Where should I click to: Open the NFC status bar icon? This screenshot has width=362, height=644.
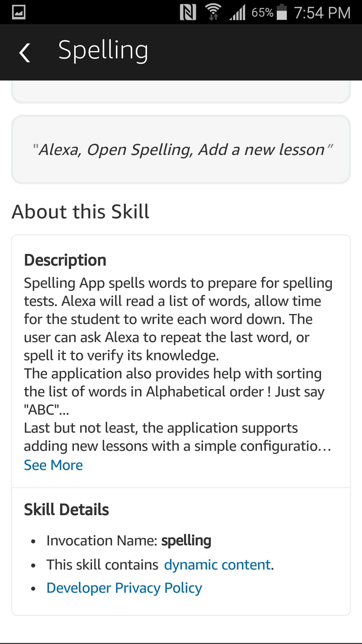tap(188, 12)
